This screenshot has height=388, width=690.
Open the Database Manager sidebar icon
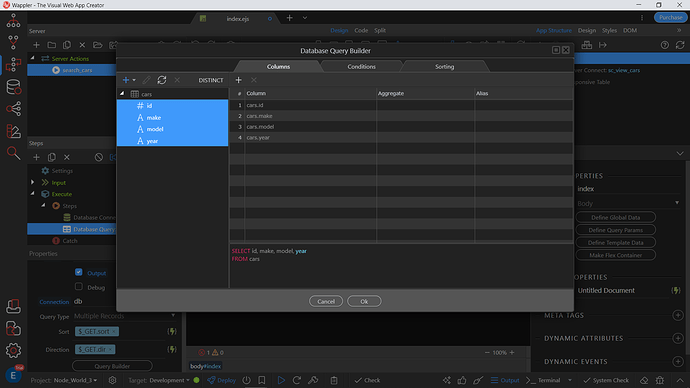(x=13, y=87)
